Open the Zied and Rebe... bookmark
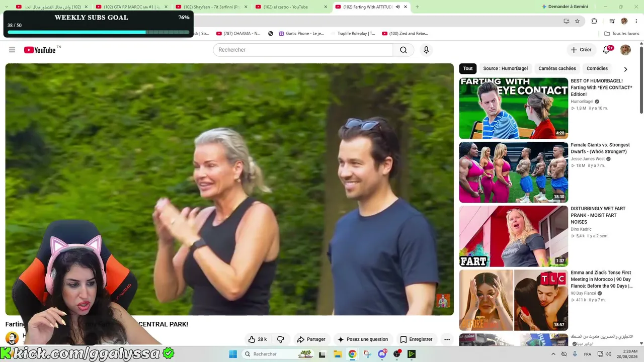644x362 pixels. click(x=405, y=34)
